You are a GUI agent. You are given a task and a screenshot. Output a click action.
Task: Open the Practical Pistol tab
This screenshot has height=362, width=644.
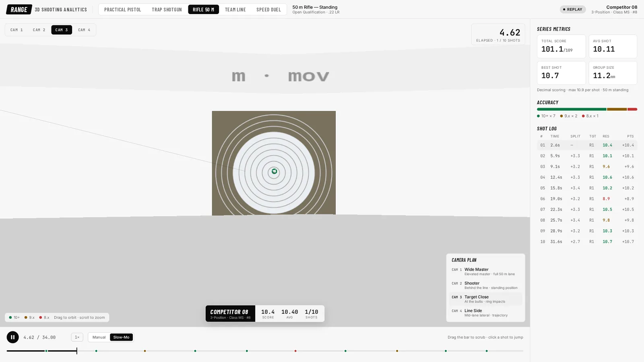click(x=122, y=9)
